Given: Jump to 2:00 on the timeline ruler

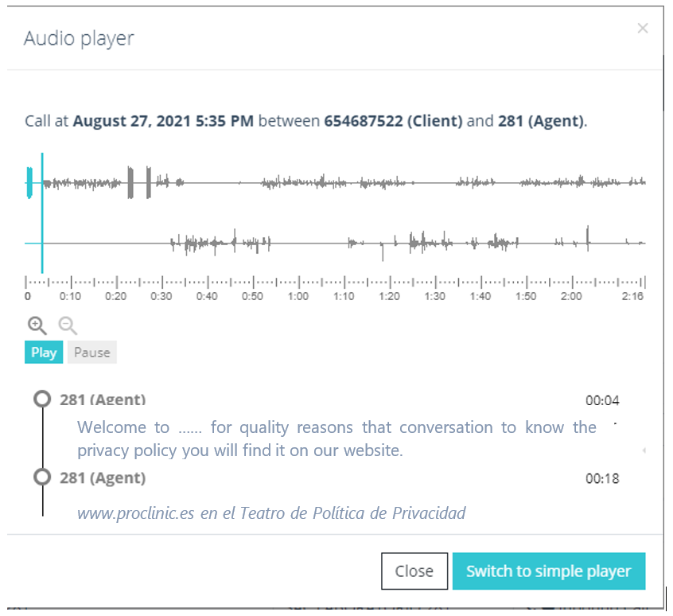Looking at the screenshot, I should [x=572, y=283].
